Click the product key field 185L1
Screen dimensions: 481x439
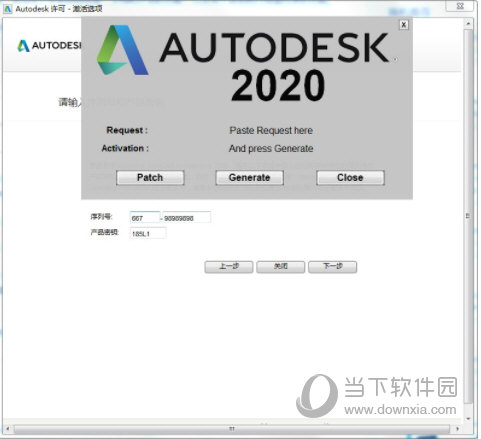coord(148,233)
